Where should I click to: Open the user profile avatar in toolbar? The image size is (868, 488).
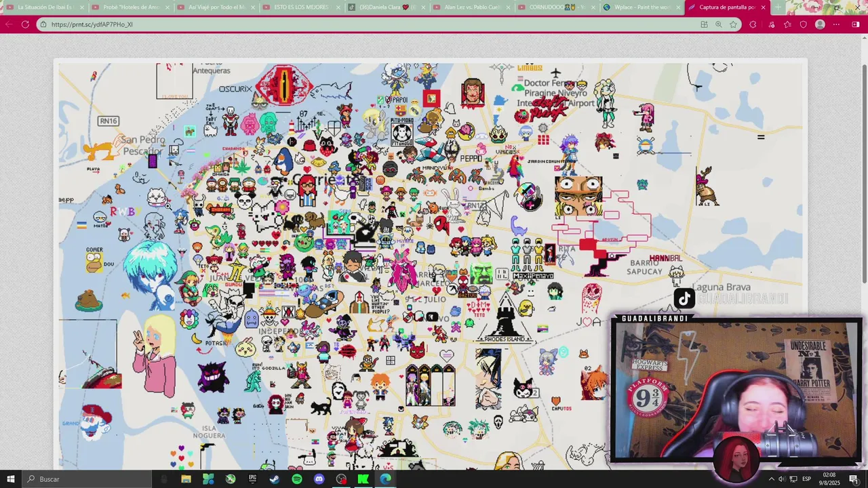point(820,24)
